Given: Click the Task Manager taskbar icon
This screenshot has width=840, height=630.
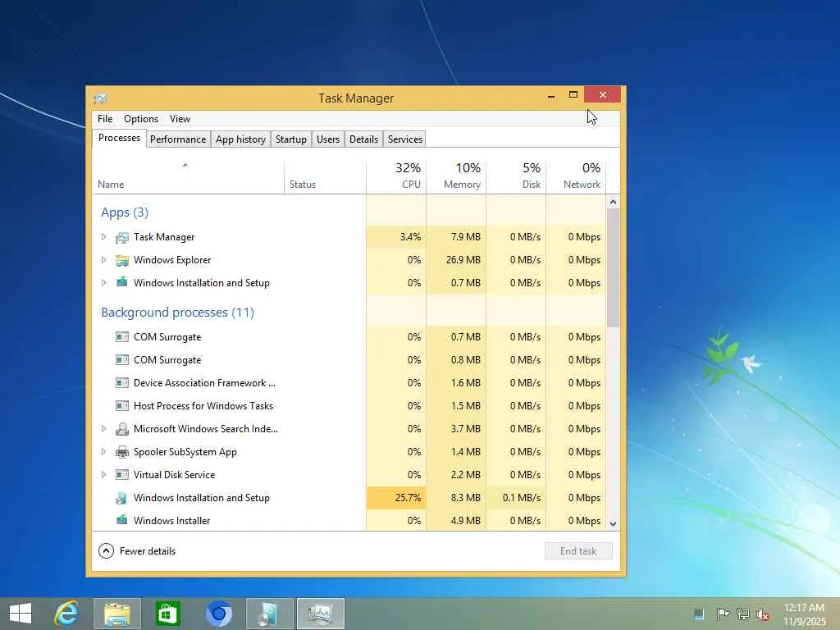Looking at the screenshot, I should point(321,614).
